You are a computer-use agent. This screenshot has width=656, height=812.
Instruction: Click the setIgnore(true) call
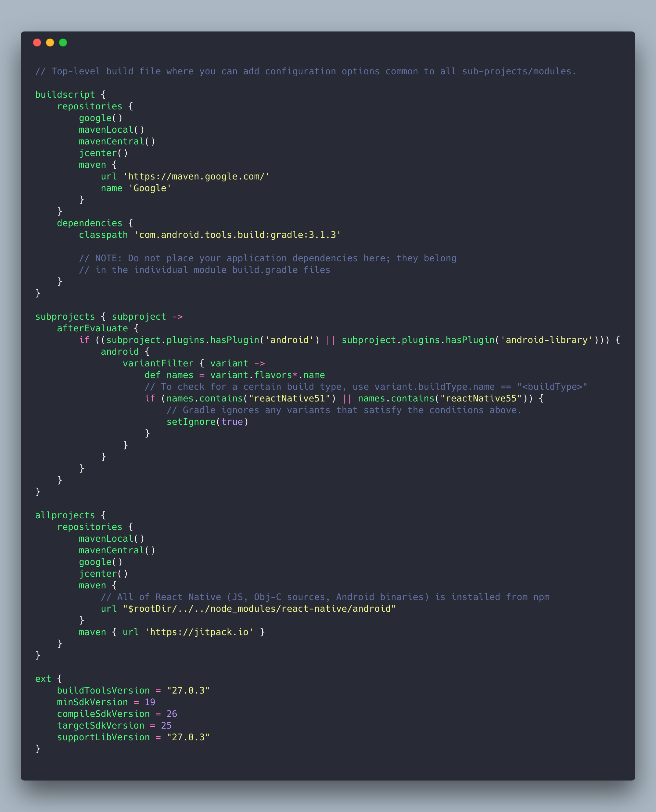pos(208,422)
